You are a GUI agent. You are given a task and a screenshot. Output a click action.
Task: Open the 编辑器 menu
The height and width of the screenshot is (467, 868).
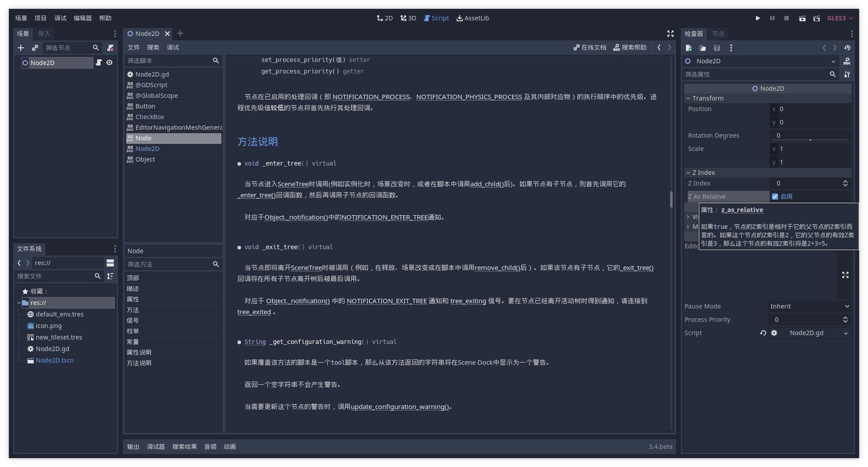(x=83, y=18)
